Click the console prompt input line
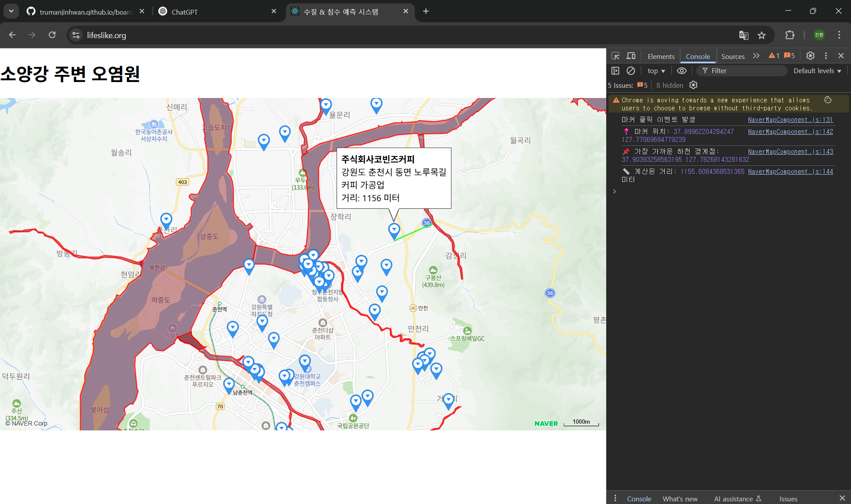This screenshot has width=851, height=504. 728,191
